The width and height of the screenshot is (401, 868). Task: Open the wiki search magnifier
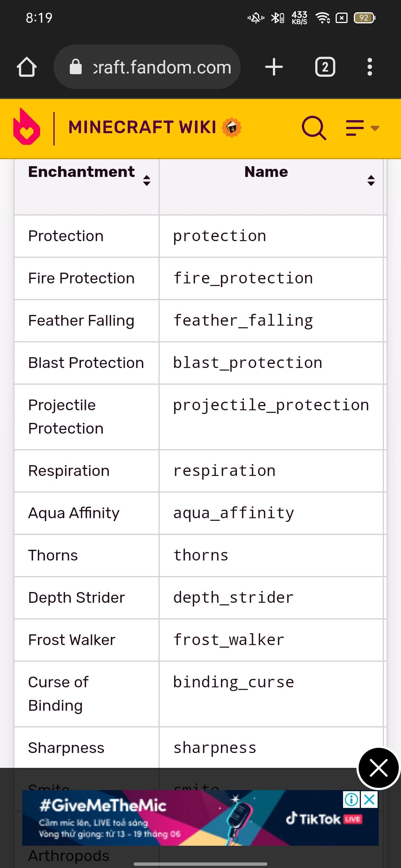click(x=314, y=128)
